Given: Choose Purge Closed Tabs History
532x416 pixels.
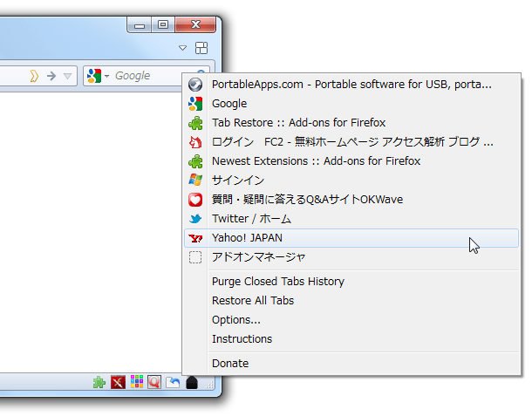Looking at the screenshot, I should coord(351,282).
